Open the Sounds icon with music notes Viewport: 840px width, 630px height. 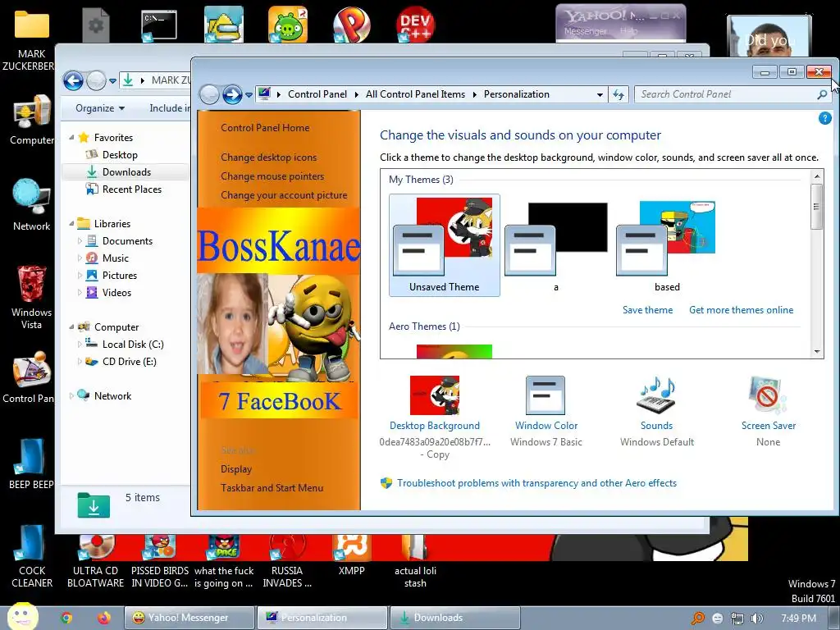656,395
